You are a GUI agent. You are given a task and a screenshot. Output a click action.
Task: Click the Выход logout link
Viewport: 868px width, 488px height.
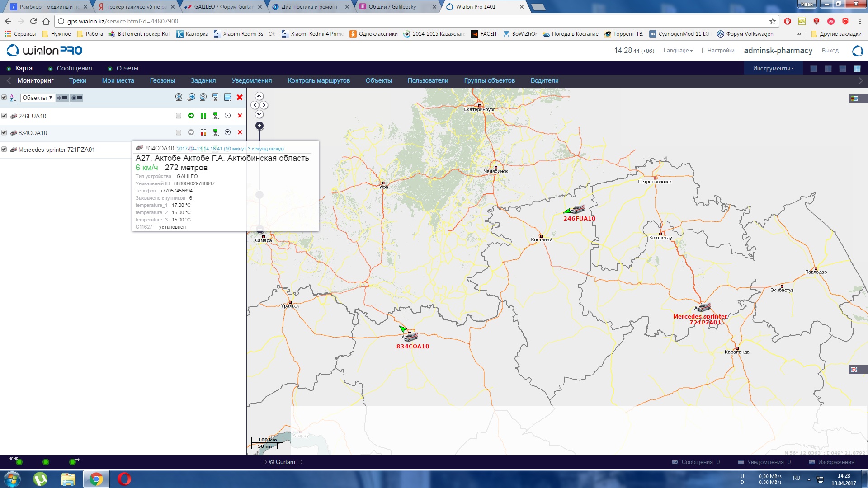tap(830, 51)
